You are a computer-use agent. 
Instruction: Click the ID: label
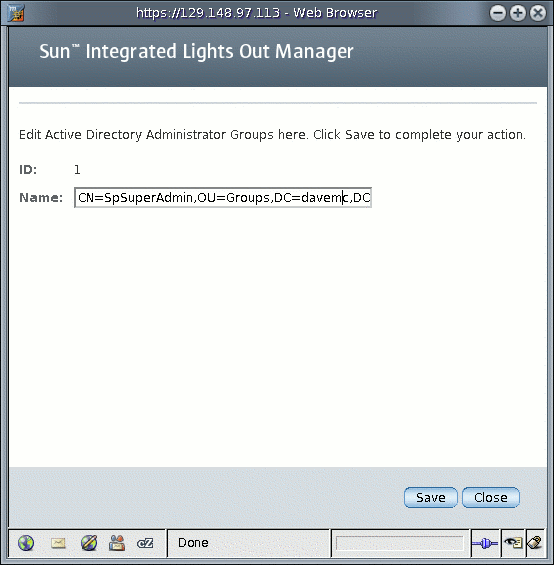click(x=28, y=169)
